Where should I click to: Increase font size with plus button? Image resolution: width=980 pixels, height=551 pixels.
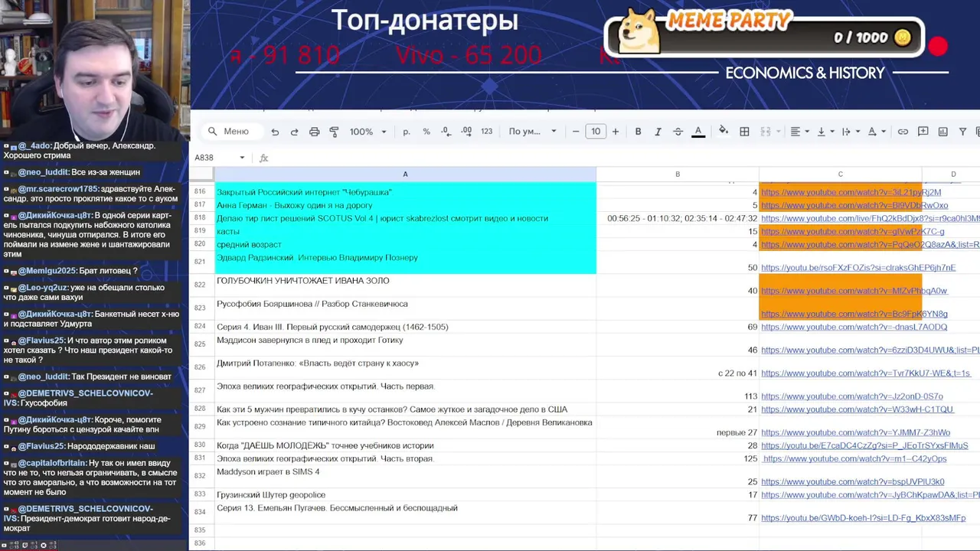615,132
